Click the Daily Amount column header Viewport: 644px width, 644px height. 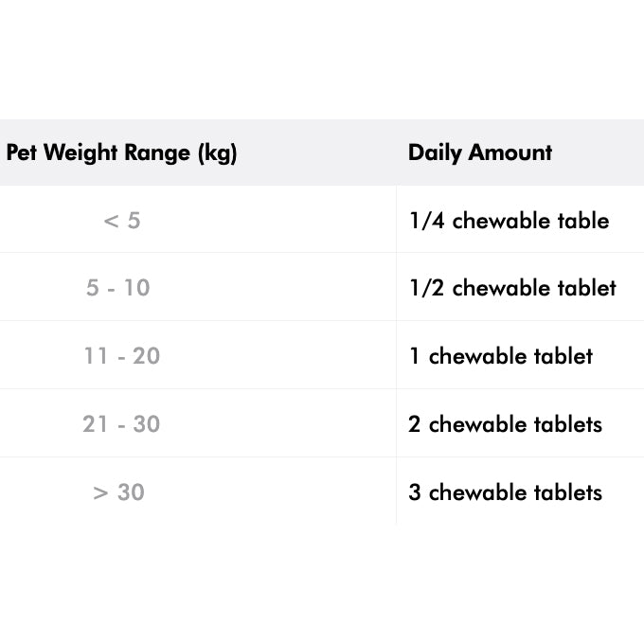(x=480, y=152)
